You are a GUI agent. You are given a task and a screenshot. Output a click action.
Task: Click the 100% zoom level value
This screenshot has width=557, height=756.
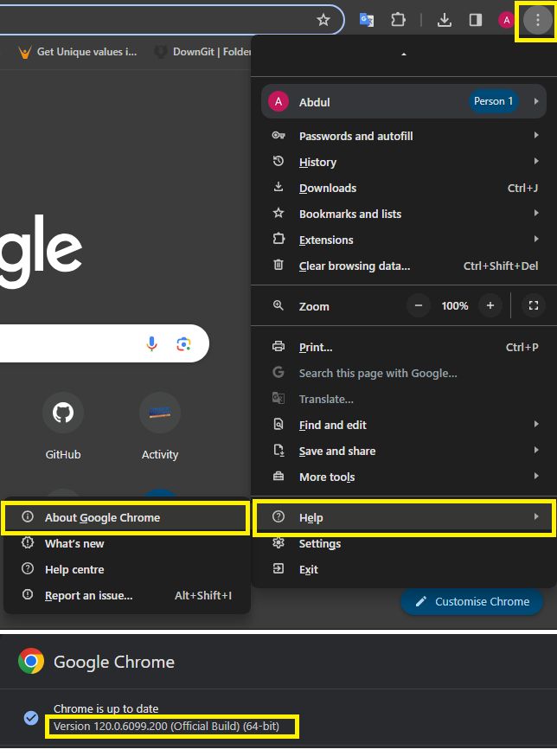pyautogui.click(x=455, y=305)
